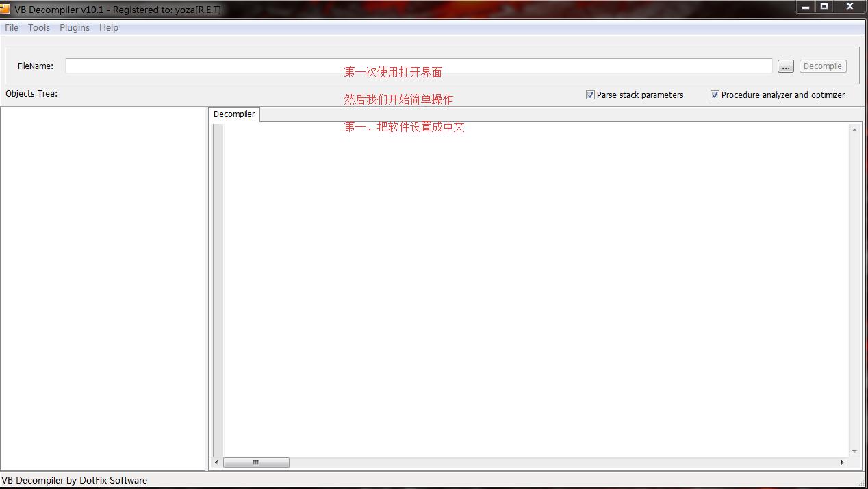Image resolution: width=868 pixels, height=489 pixels.
Task: Open the Plugins menu
Action: tap(75, 27)
